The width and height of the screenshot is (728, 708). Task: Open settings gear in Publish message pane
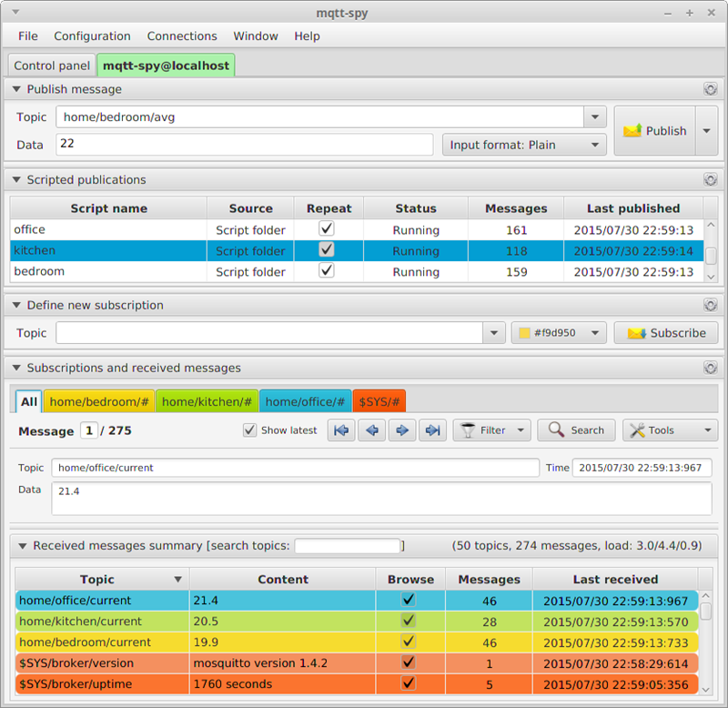coord(710,89)
